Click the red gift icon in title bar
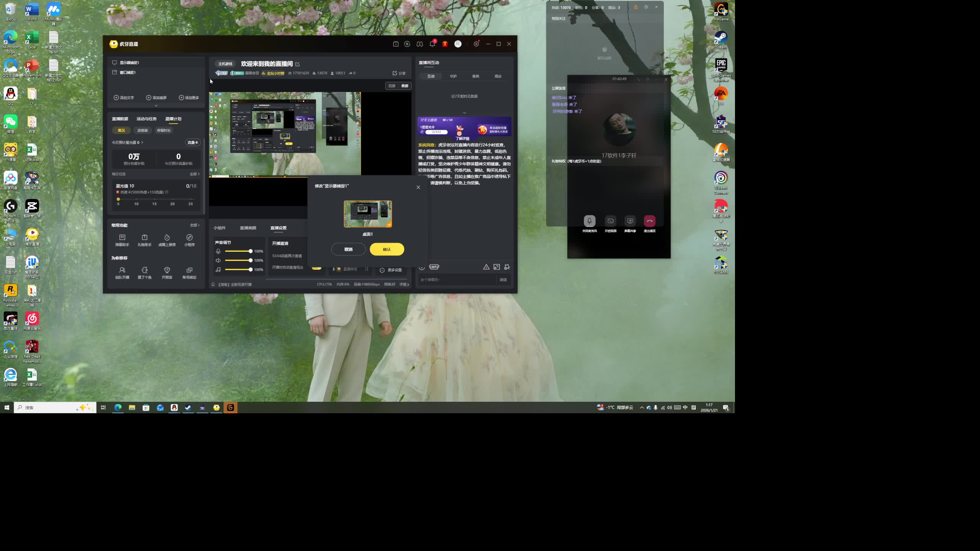This screenshot has width=980, height=551. pyautogui.click(x=445, y=44)
